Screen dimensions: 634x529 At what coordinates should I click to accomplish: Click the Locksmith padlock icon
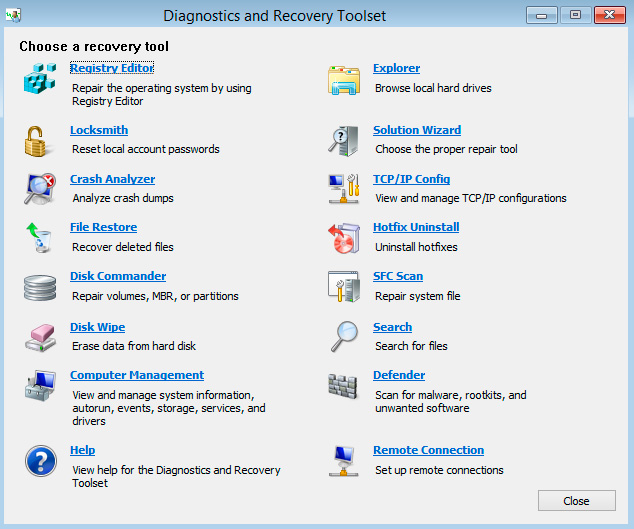tap(38, 140)
